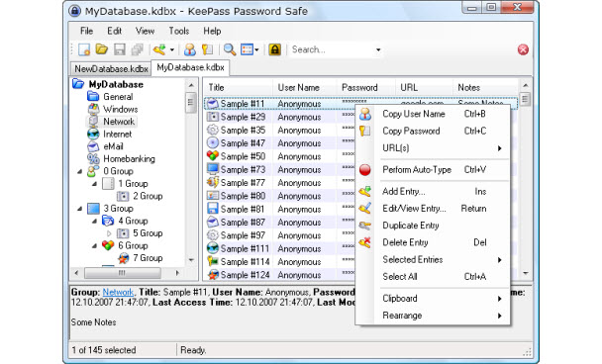The width and height of the screenshot is (602, 364).
Task: Click the 7 Group star icon
Action: 123,258
